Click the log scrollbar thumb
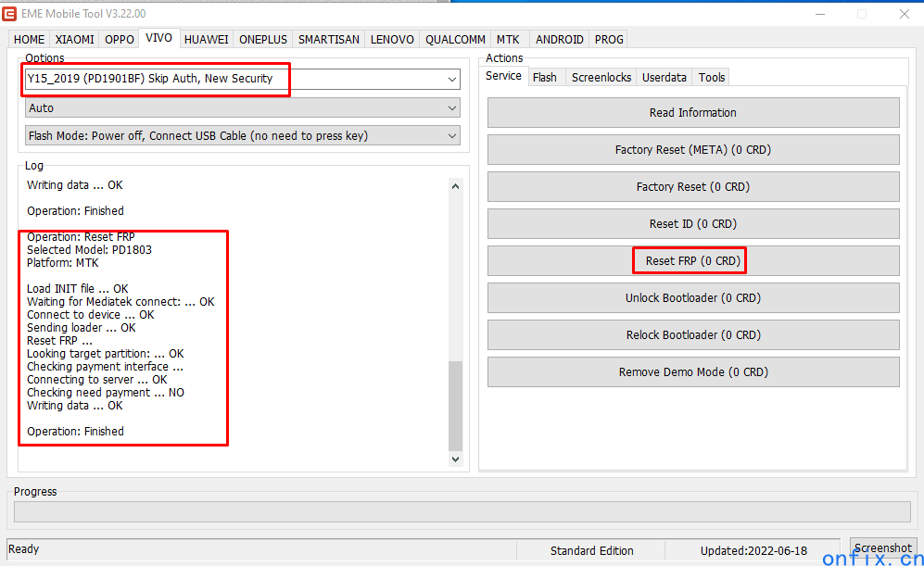 point(455,405)
